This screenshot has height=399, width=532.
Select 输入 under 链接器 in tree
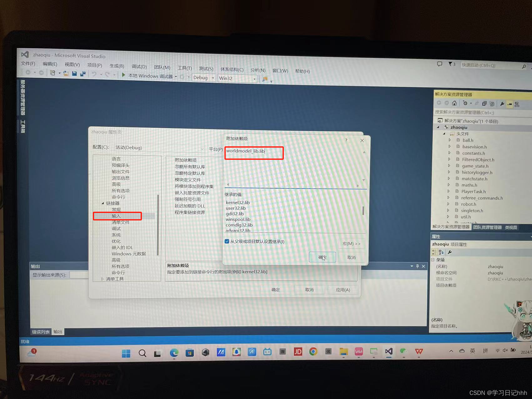pyautogui.click(x=116, y=216)
